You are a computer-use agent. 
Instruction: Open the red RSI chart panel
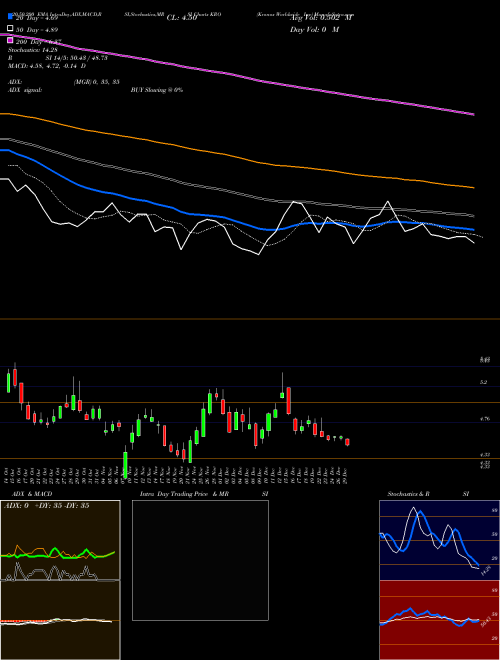click(439, 620)
